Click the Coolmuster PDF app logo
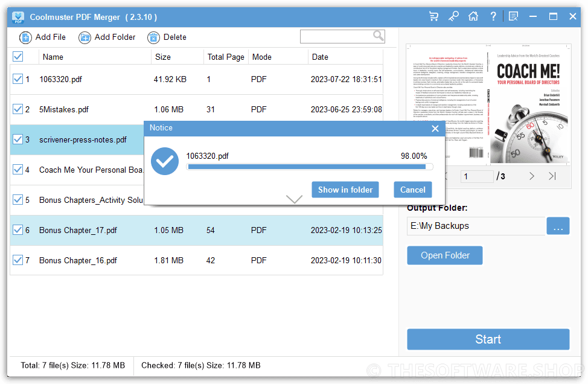This screenshot has height=384, width=588. (18, 17)
